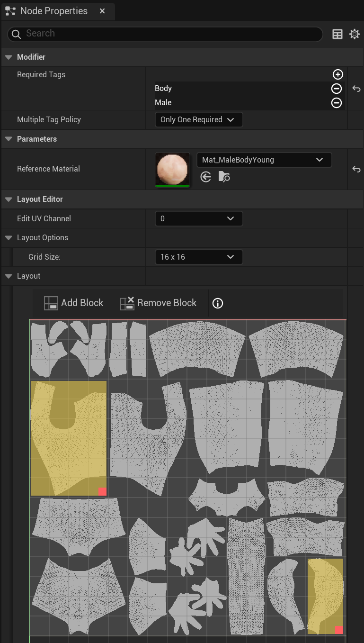Open Multiple Tag Policy dropdown

pos(199,120)
